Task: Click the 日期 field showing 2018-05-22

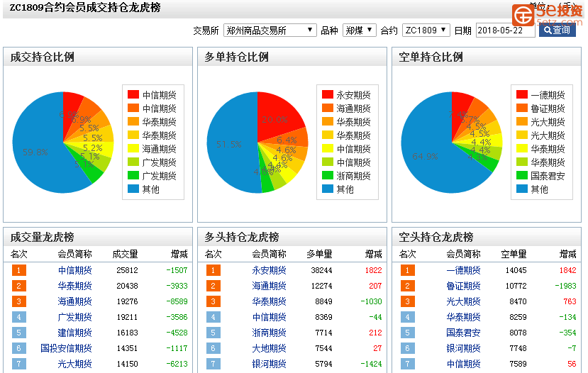Action: 505,30
